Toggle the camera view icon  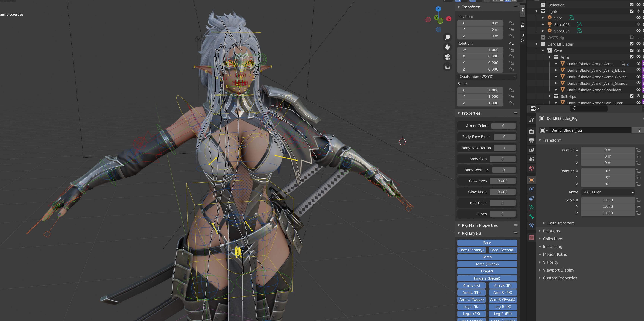(x=447, y=57)
